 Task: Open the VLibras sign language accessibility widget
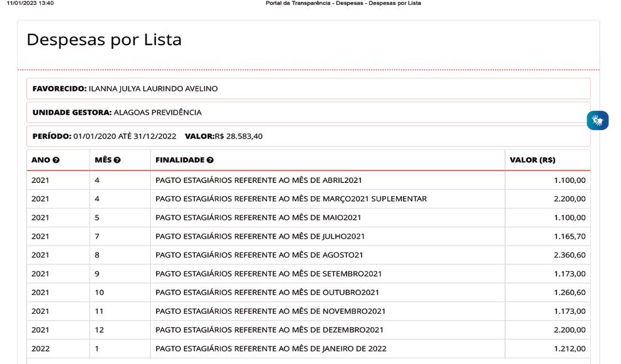[x=597, y=120]
